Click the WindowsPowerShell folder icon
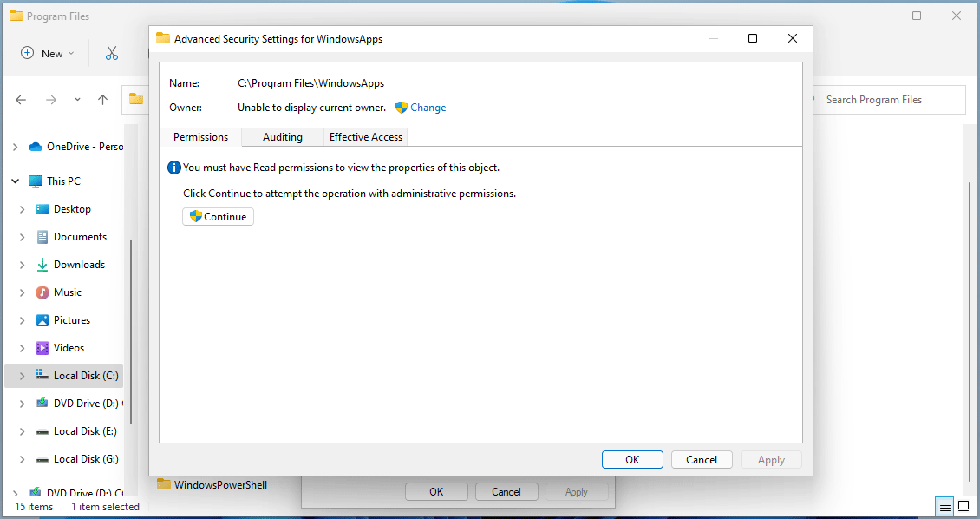980x519 pixels. 164,484
